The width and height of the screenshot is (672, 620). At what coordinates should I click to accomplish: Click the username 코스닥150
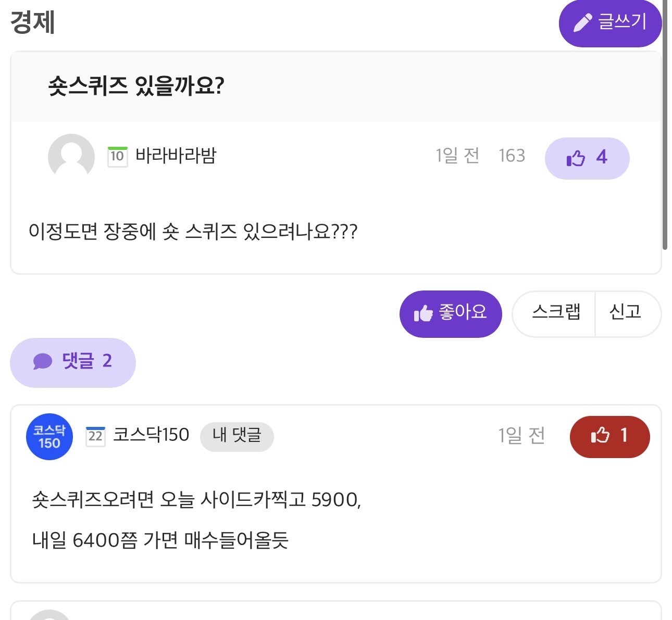tap(151, 435)
